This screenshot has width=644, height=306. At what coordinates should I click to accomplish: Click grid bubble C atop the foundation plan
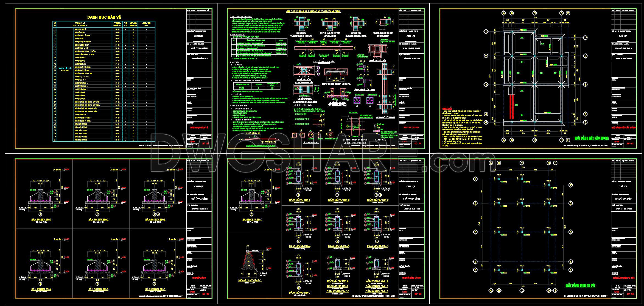[x=534, y=13]
